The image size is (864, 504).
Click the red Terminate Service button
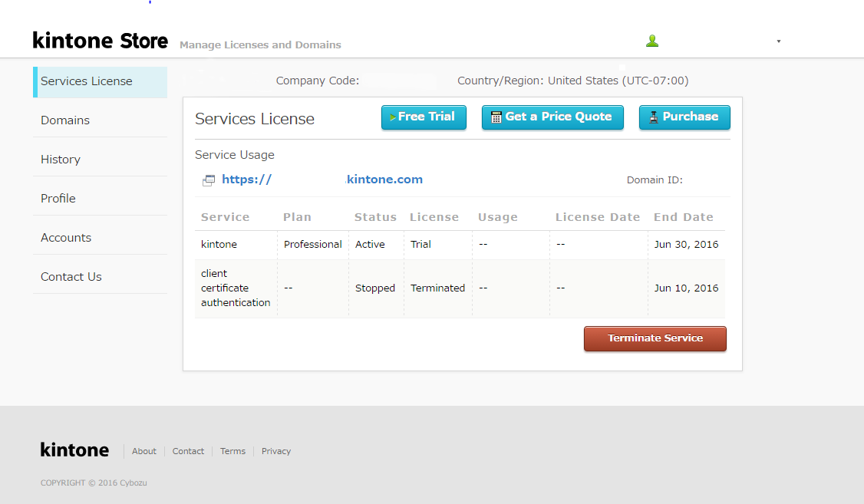coord(655,338)
